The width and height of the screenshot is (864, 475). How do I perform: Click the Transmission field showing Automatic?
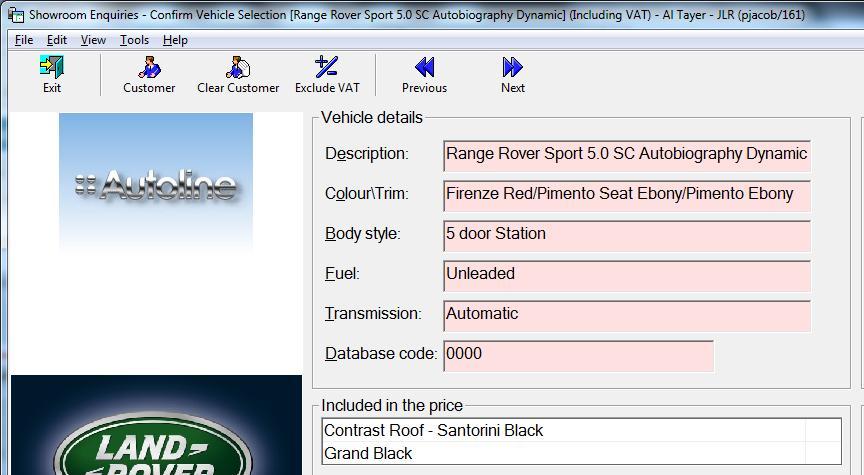(627, 316)
